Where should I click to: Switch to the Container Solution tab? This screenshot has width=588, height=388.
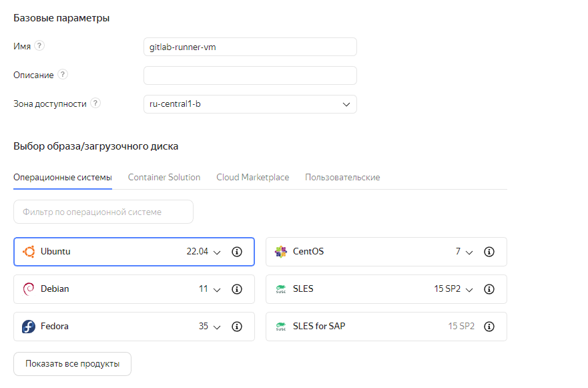[164, 178]
